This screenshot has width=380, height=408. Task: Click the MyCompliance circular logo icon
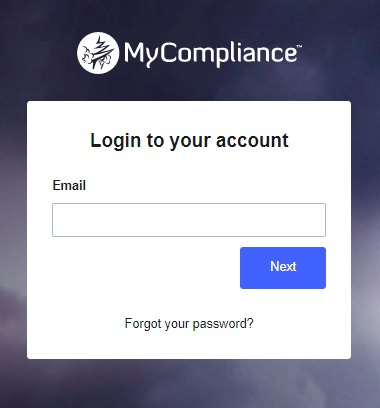98,53
